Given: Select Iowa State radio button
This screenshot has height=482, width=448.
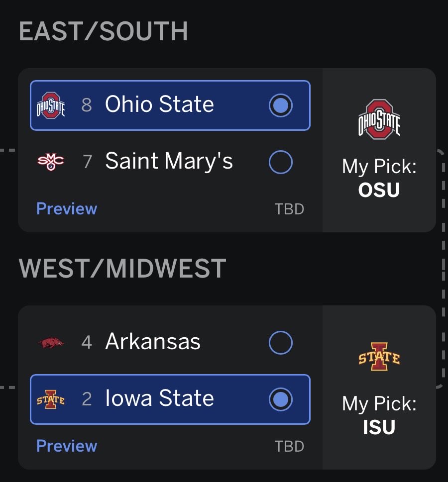Looking at the screenshot, I should pyautogui.click(x=280, y=399).
